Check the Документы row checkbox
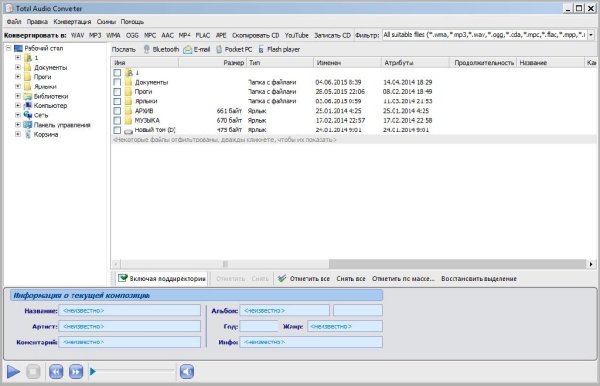Image resolution: width=600 pixels, height=386 pixels. click(x=117, y=82)
